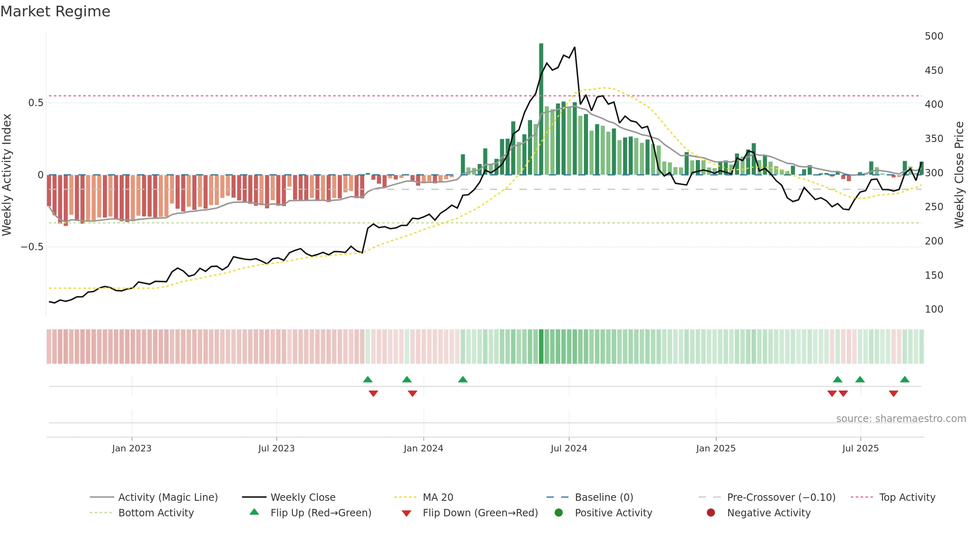
Task: Click the Weekly Close Price axis title
Action: [x=959, y=175]
